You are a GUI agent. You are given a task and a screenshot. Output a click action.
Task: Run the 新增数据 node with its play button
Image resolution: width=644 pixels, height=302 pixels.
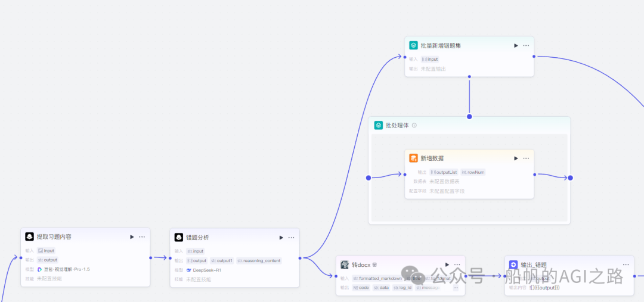pos(516,158)
